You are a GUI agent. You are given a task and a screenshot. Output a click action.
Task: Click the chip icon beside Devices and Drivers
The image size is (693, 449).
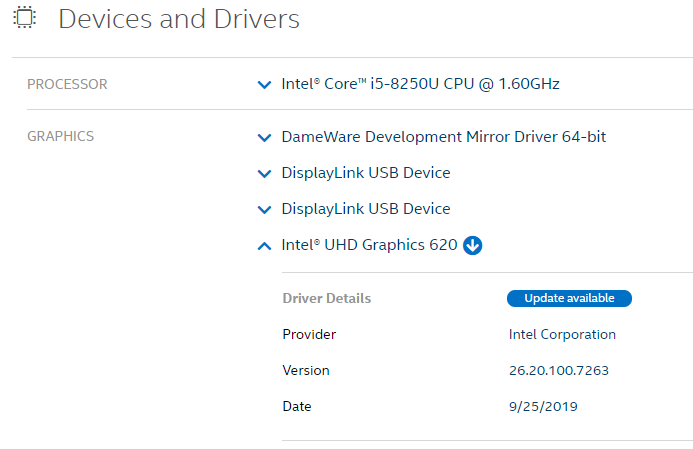point(25,18)
